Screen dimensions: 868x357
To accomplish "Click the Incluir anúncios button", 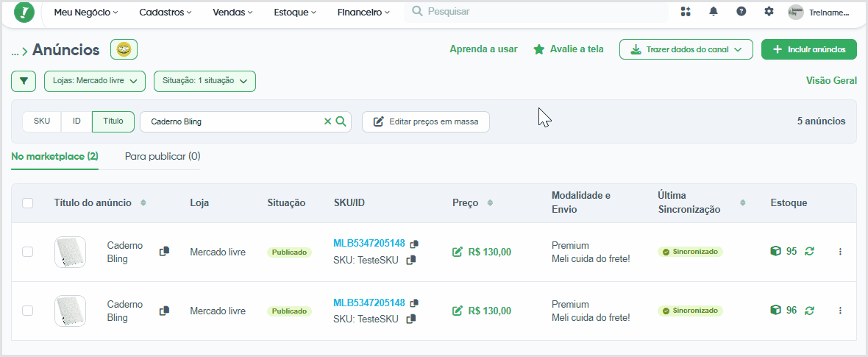I will tap(808, 49).
